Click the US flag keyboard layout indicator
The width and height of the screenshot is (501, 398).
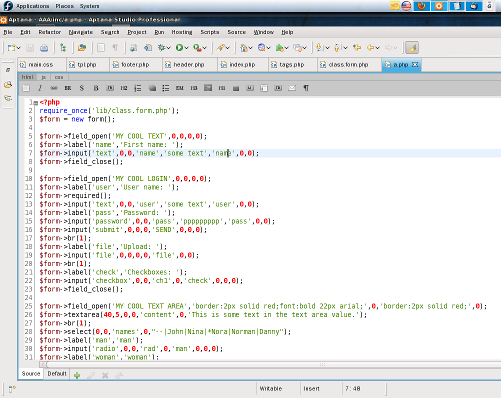coord(406,6)
